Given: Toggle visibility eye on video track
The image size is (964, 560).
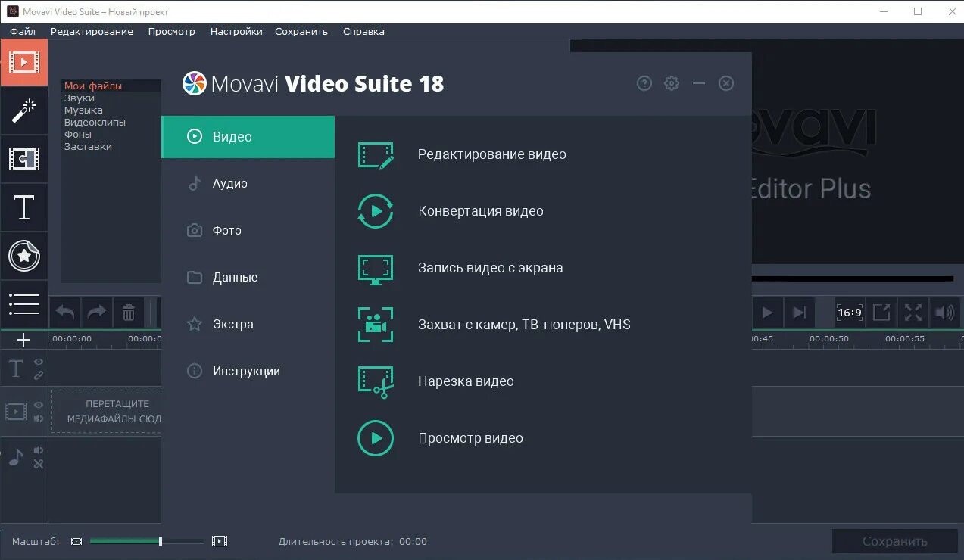Looking at the screenshot, I should tap(39, 405).
